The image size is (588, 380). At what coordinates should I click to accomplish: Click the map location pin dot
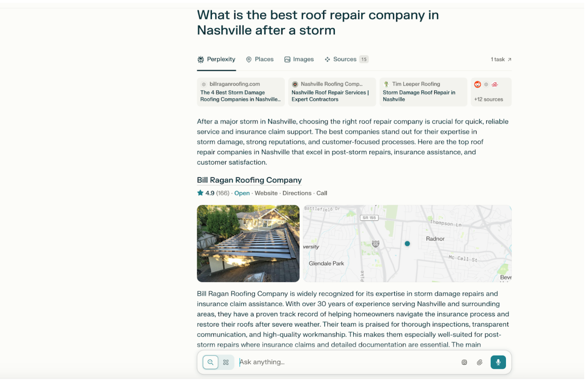pyautogui.click(x=407, y=243)
